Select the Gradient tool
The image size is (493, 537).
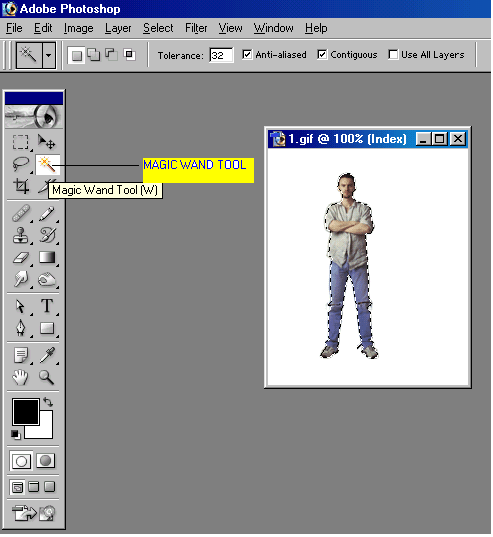(x=47, y=258)
